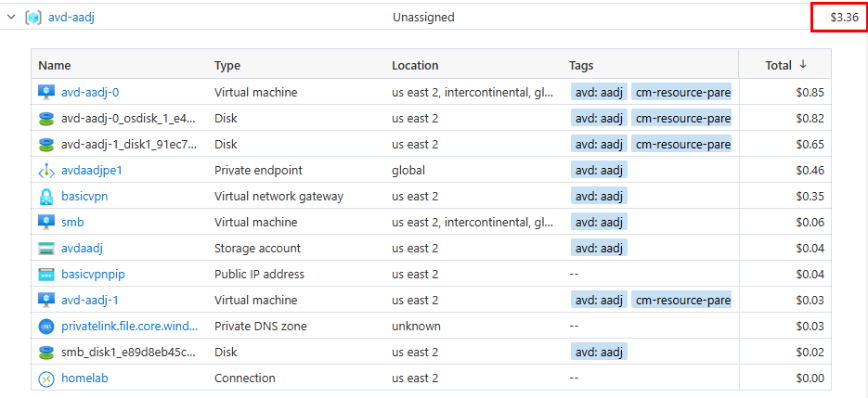Screen dimensions: 868x398
Task: Sort by the Total column arrow
Action: coord(803,65)
